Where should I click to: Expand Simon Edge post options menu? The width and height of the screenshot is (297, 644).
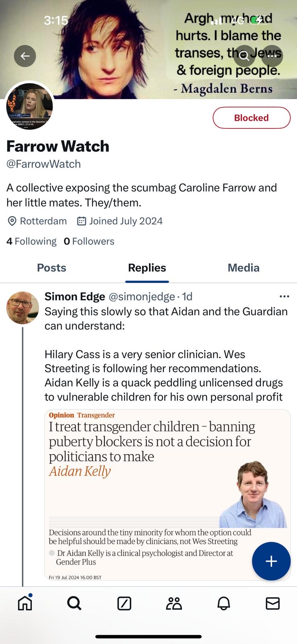point(284,297)
